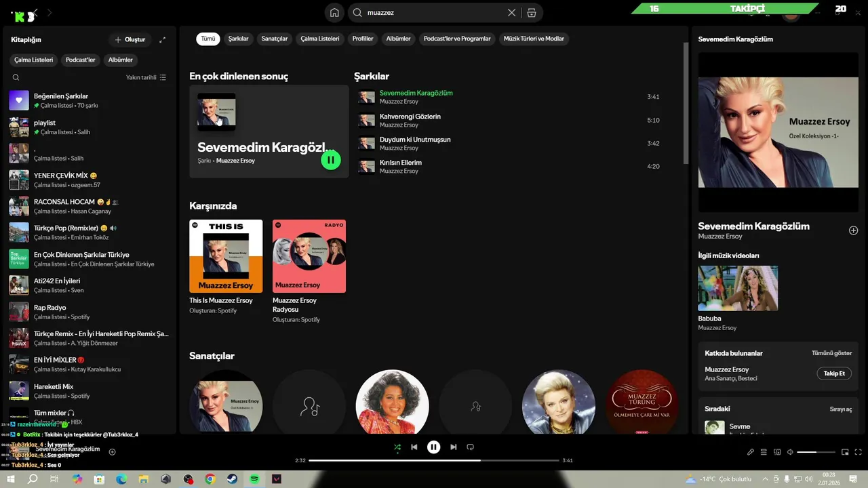Add current song using plus in player bar
This screenshot has height=488, width=868.
click(x=113, y=452)
